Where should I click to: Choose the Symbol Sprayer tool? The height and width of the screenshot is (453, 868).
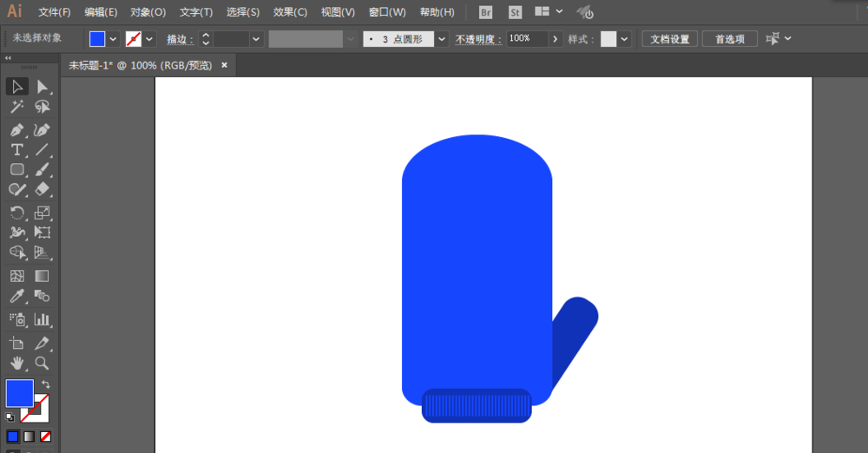pyautogui.click(x=17, y=319)
